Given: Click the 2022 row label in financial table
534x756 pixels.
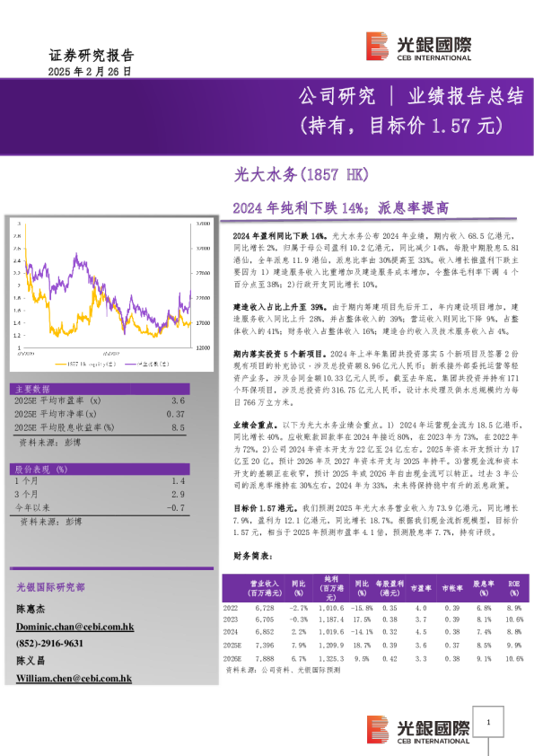Looking at the screenshot, I should click(231, 609).
